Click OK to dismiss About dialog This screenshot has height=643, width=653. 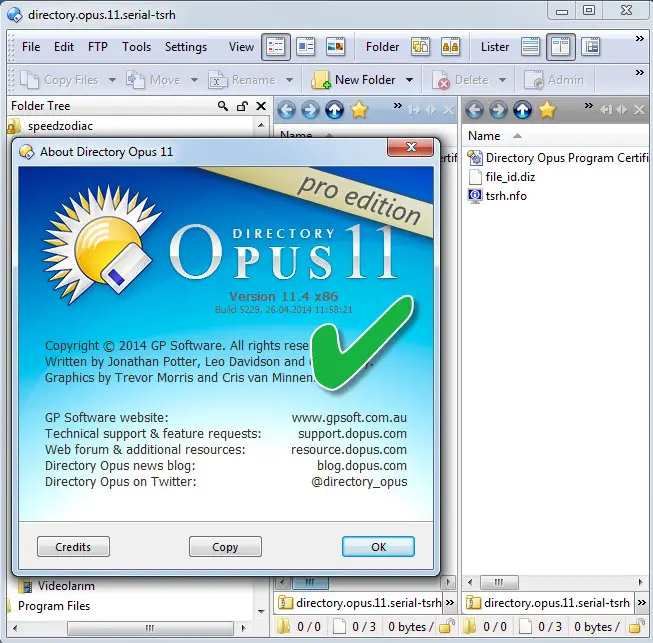point(378,546)
